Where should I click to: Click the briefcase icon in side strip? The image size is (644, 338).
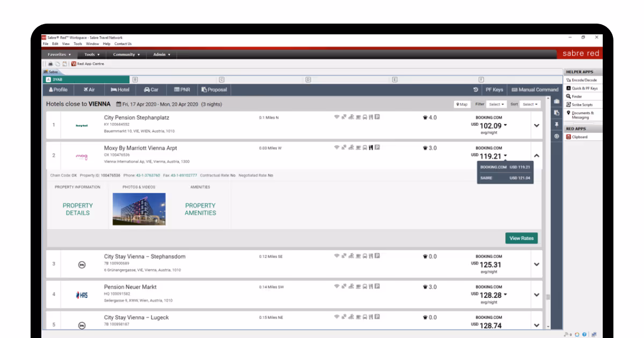(557, 101)
